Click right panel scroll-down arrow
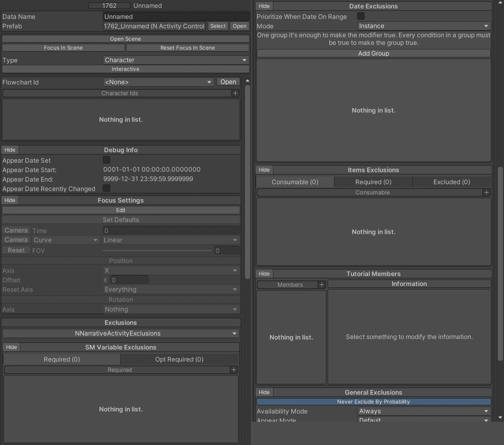This screenshot has width=504, height=445. tap(500, 417)
